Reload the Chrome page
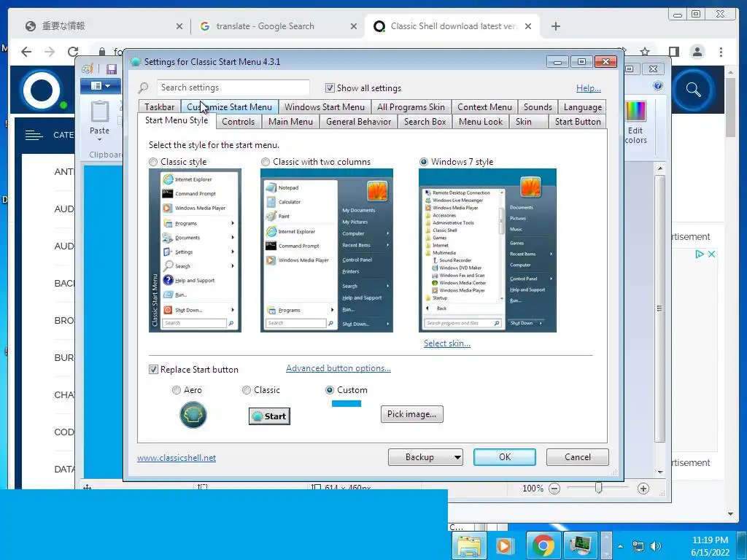747x560 pixels. point(73,52)
